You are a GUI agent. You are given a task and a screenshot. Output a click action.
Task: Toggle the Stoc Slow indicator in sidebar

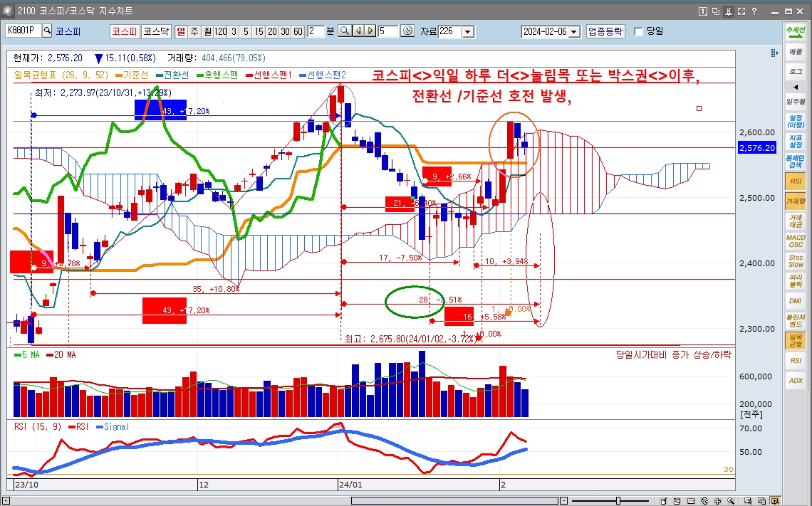(796, 260)
